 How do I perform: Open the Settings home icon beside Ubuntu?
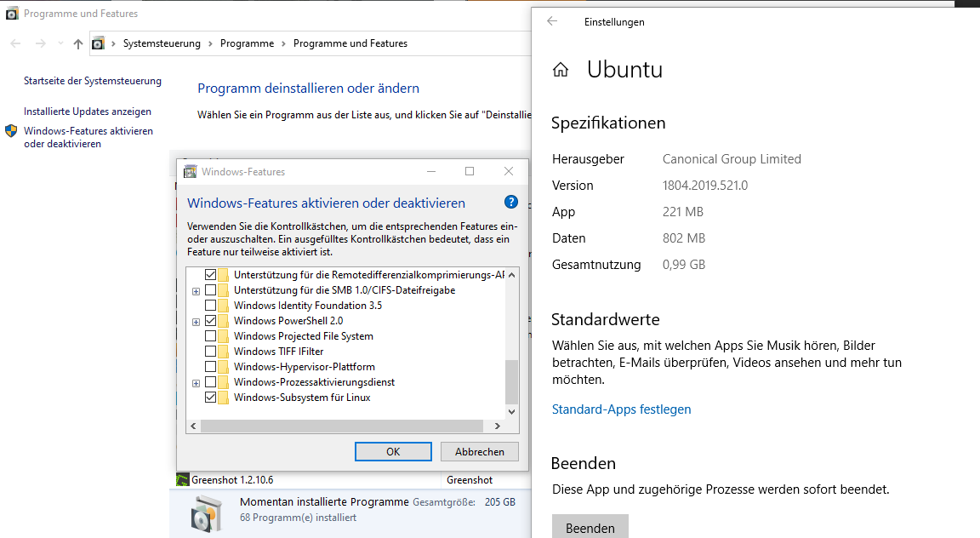pyautogui.click(x=561, y=70)
